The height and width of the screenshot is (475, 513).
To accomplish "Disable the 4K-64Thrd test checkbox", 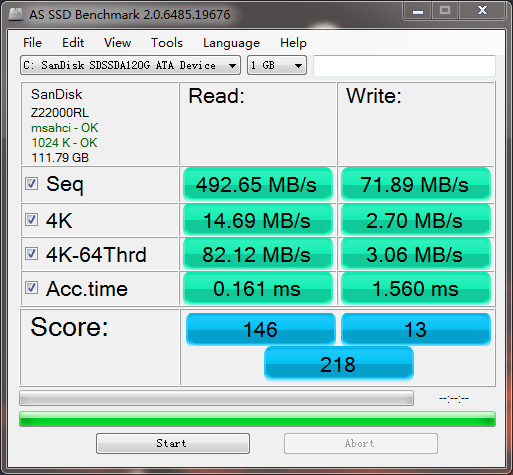I will [x=32, y=254].
